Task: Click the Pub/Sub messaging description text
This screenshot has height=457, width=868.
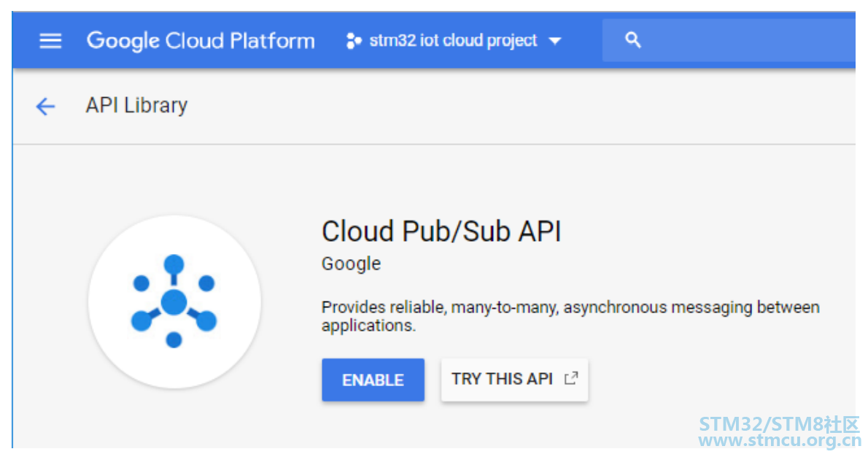Action: point(570,316)
